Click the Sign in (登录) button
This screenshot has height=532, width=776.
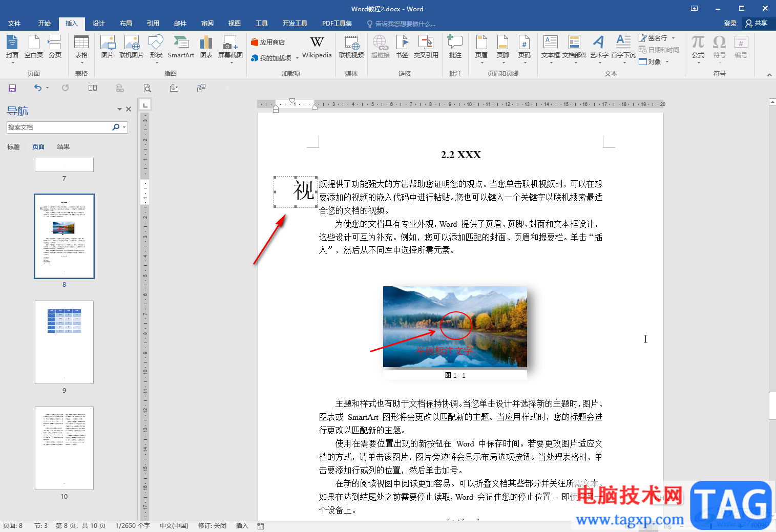pos(730,23)
